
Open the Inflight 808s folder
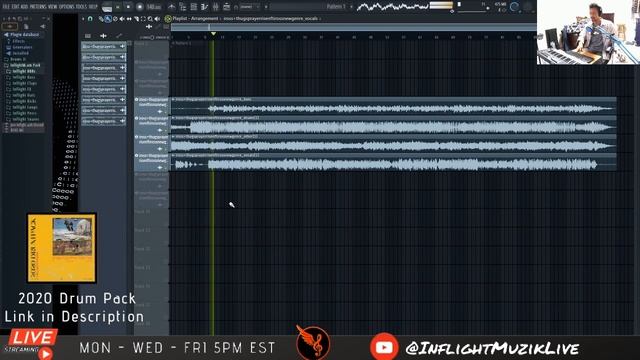(24, 71)
